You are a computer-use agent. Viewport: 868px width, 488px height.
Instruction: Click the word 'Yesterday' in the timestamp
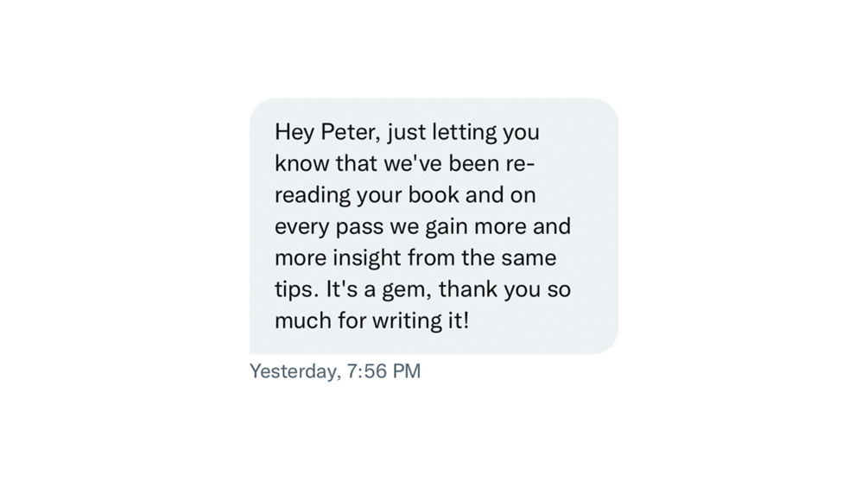[x=294, y=371]
